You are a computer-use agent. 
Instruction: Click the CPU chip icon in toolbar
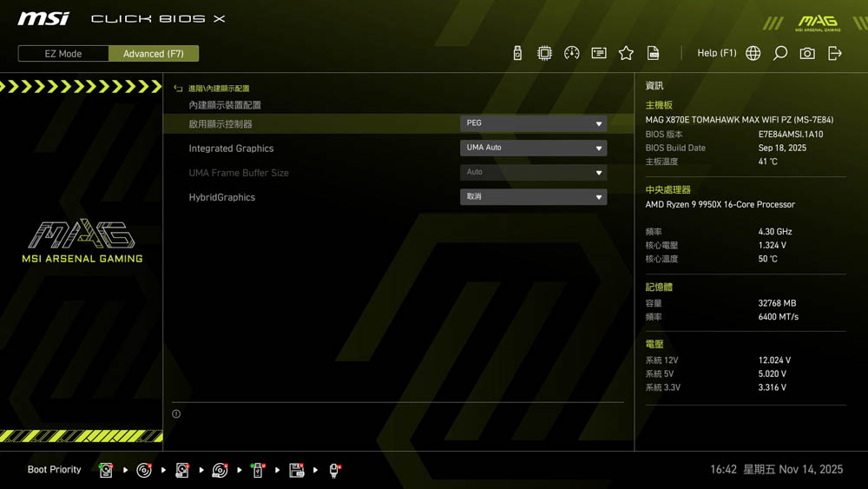pos(544,53)
